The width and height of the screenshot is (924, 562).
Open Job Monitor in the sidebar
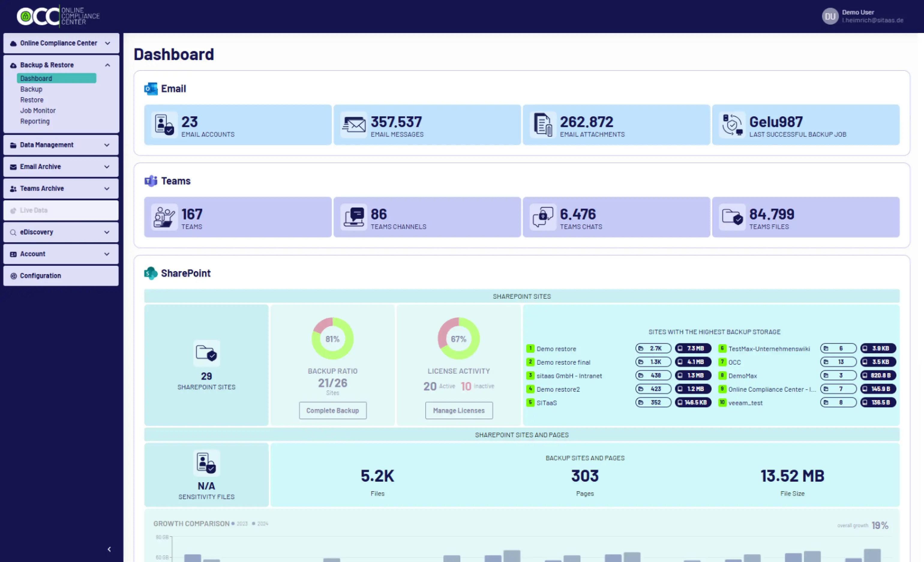[38, 111]
